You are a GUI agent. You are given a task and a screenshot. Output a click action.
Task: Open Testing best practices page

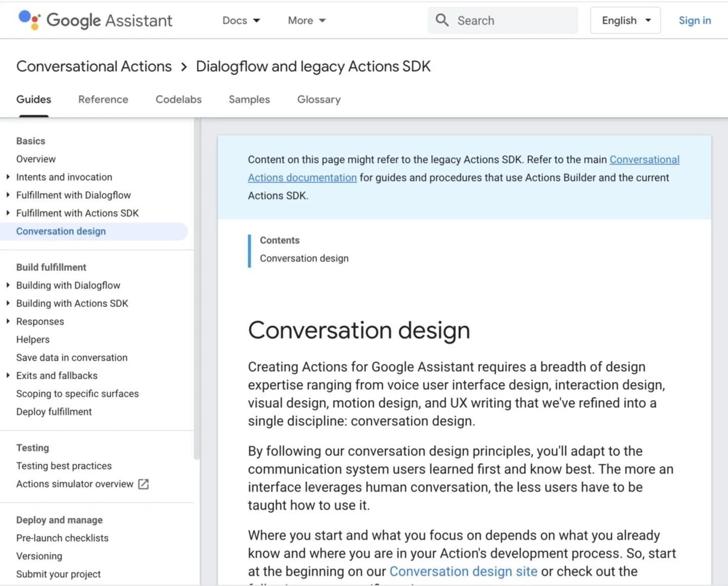click(x=64, y=466)
